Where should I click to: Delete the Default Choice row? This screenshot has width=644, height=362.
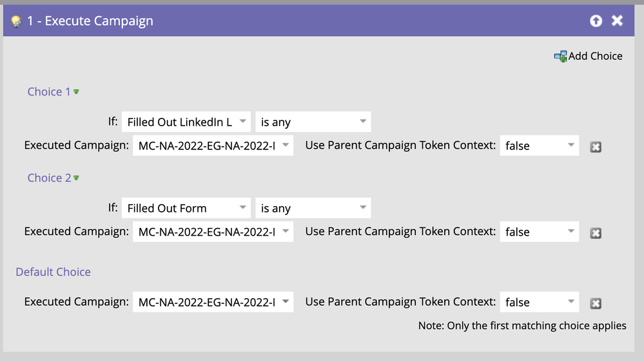(x=596, y=303)
